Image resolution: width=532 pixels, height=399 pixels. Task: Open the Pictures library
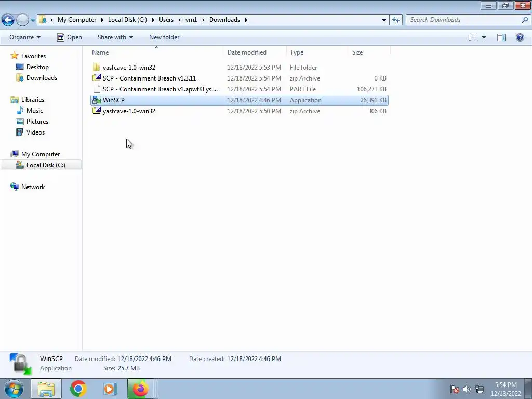pos(37,122)
